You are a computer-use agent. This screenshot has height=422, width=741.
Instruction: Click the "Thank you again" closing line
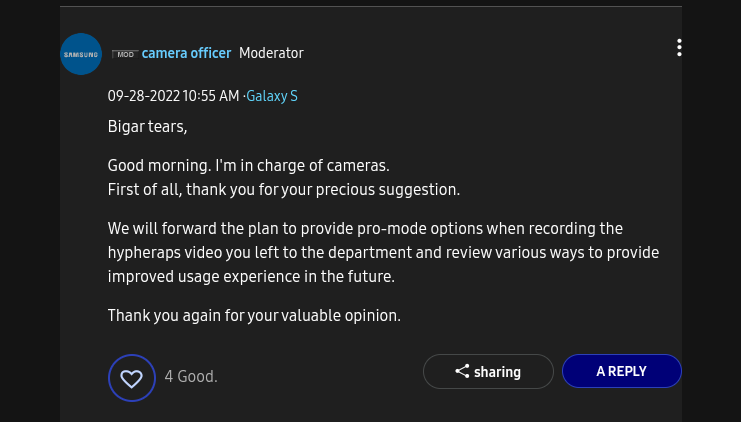pos(254,316)
